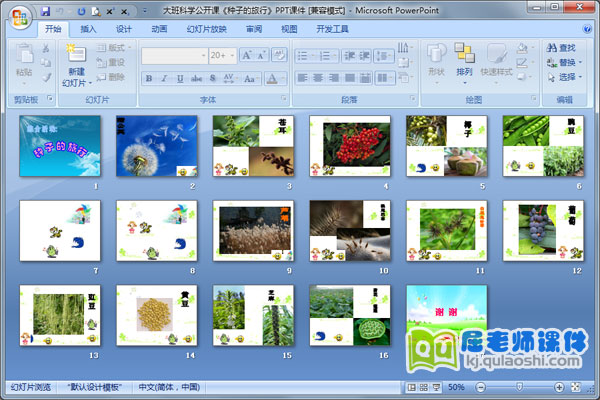
Task: Switch to the Review (审阅) tab
Action: click(x=254, y=29)
